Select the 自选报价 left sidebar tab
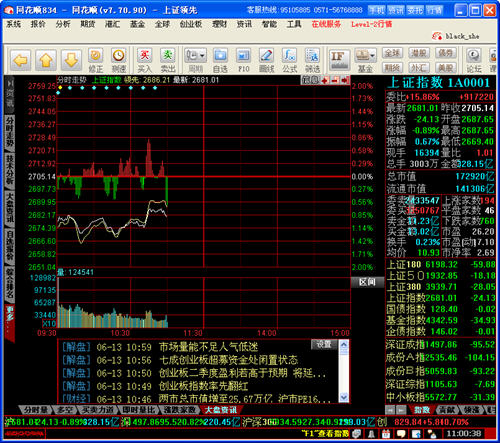Image resolution: width=500 pixels, height=443 pixels. [9, 246]
